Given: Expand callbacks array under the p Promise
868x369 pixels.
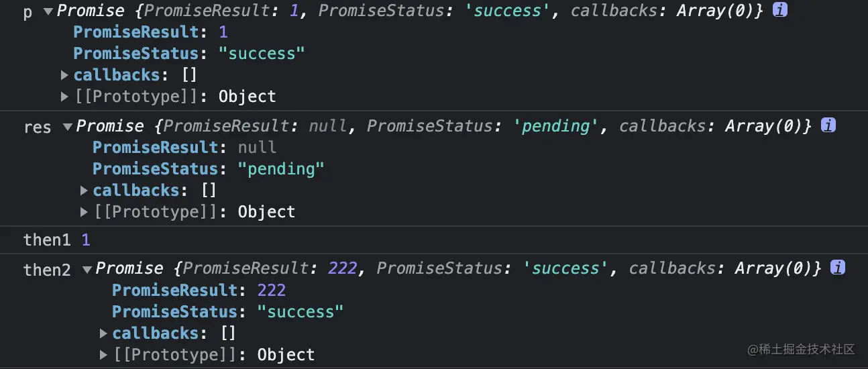Looking at the screenshot, I should coord(64,74).
